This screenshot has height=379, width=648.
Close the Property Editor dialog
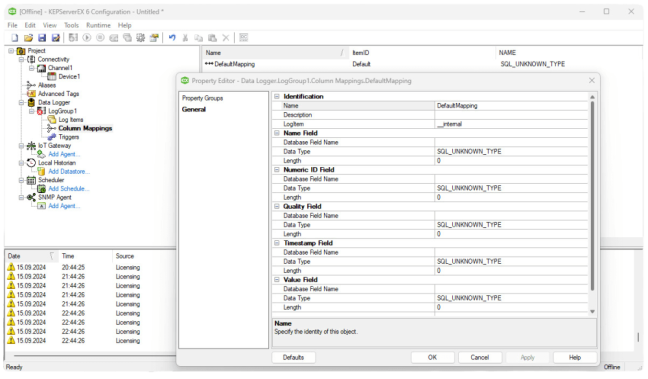[592, 81]
